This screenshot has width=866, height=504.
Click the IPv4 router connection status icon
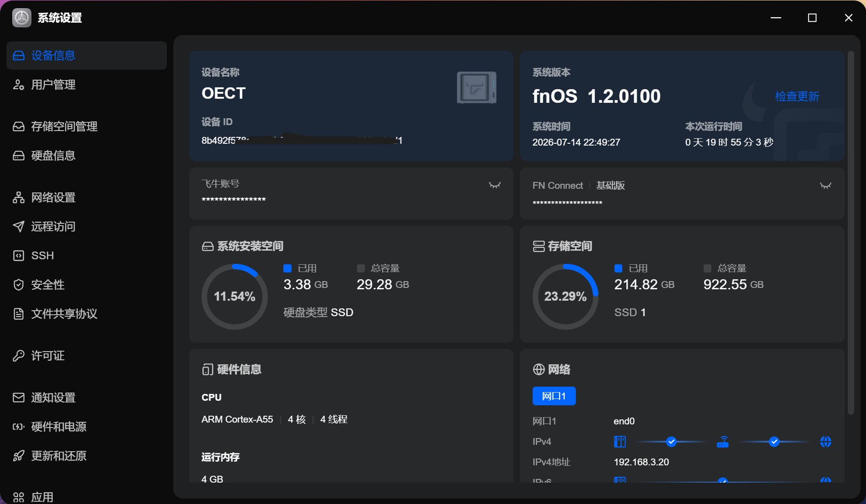click(x=723, y=442)
